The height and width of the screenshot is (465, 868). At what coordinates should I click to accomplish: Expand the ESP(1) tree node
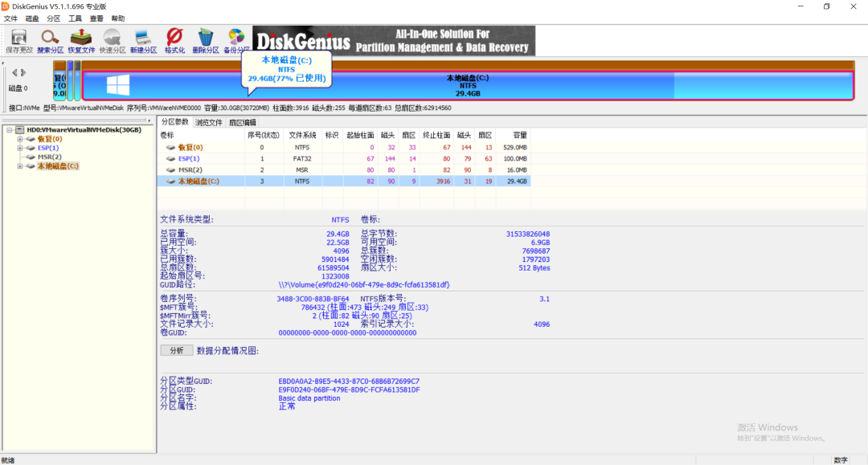(x=20, y=148)
